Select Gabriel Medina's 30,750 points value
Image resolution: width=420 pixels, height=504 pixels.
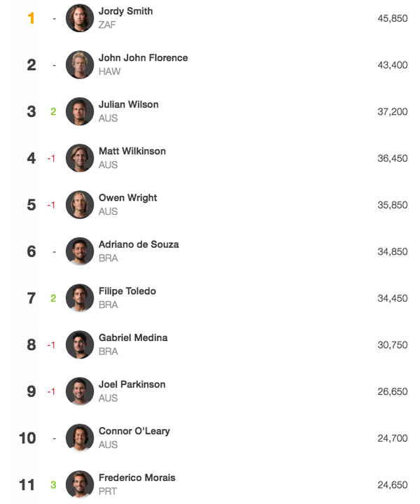[393, 345]
